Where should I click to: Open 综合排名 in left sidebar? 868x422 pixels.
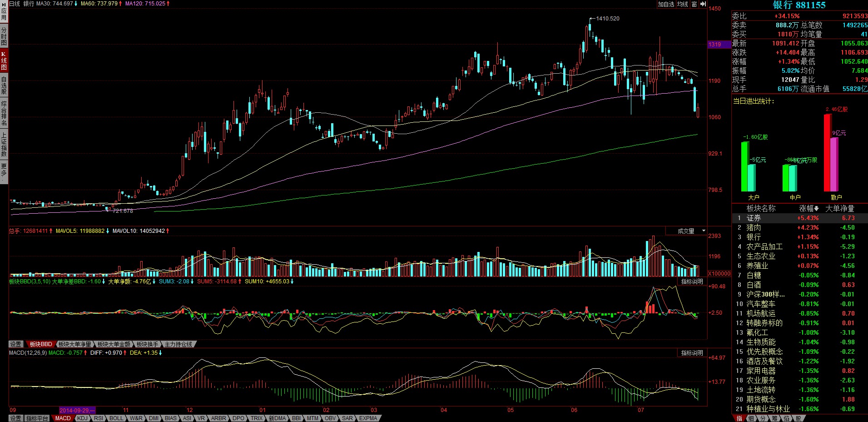(4, 113)
